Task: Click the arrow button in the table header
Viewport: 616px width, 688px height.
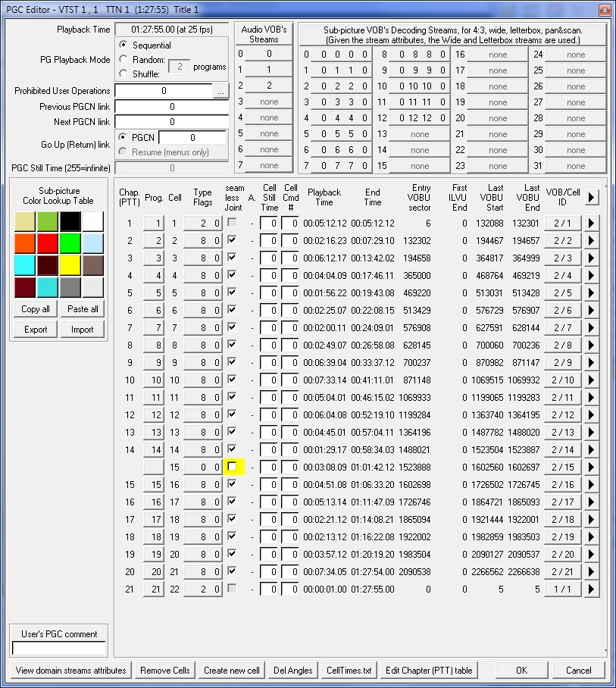Action: pos(592,198)
